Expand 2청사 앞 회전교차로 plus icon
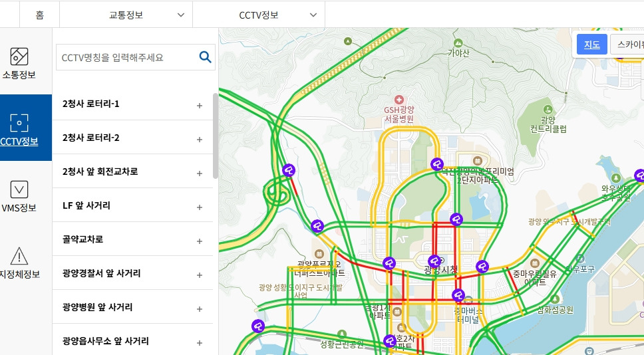 click(x=200, y=174)
